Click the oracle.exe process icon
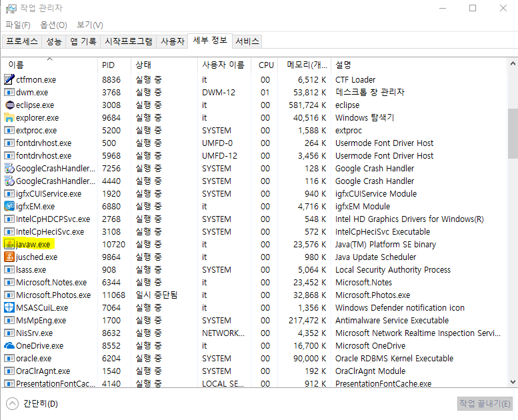 [9, 358]
